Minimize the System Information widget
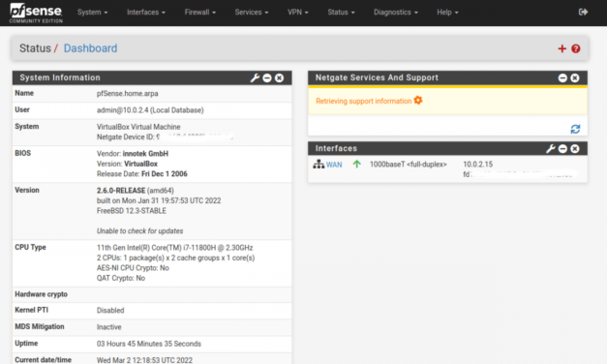 click(267, 78)
